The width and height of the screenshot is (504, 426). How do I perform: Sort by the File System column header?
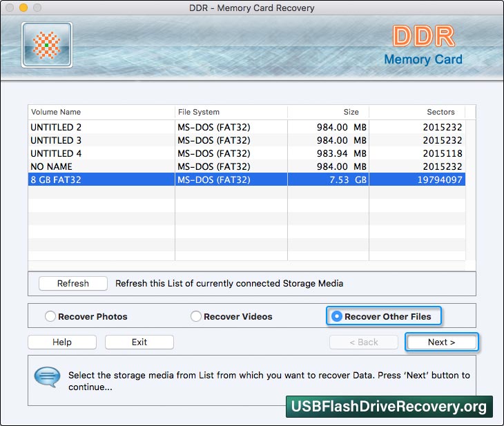point(231,112)
